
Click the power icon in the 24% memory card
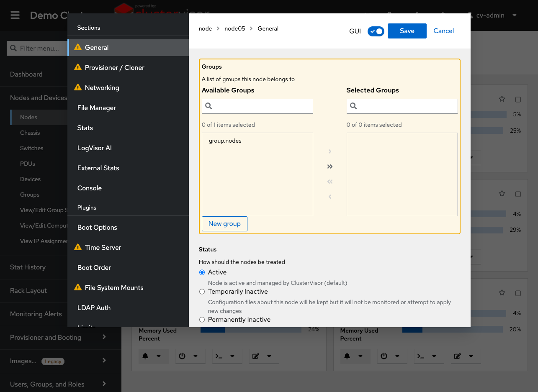tap(182, 356)
